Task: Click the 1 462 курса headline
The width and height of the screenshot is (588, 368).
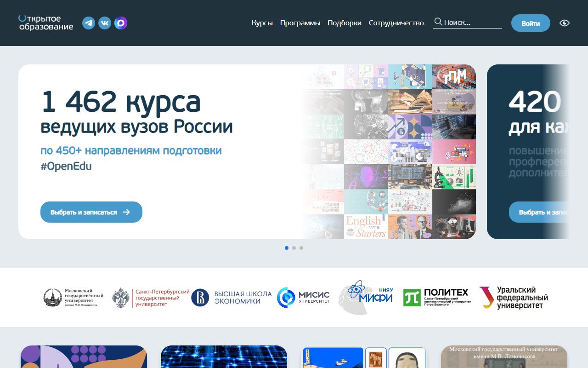Action: tap(121, 102)
